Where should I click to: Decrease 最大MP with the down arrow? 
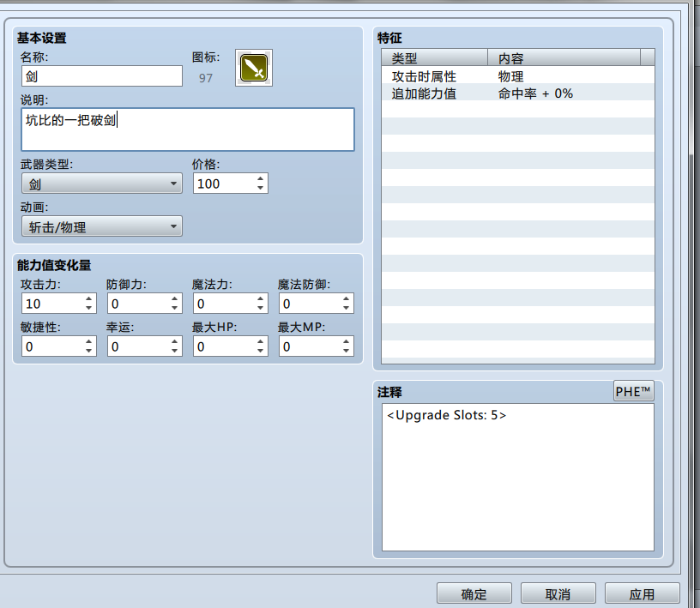(346, 352)
